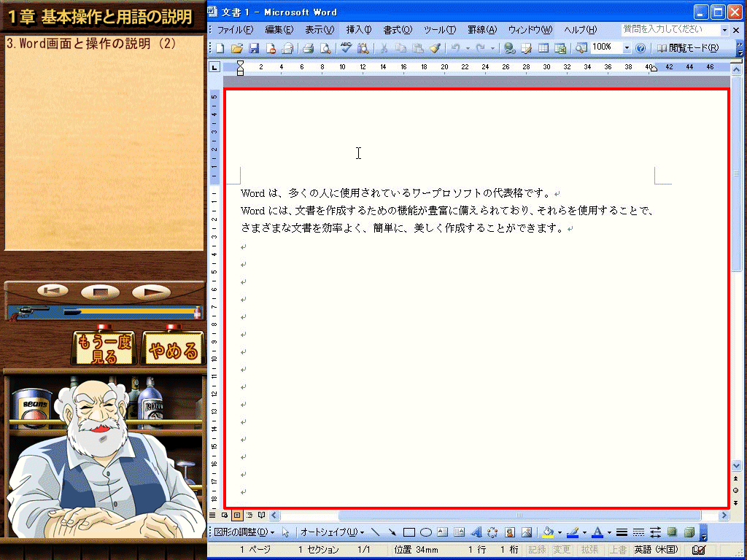The width and height of the screenshot is (747, 560).
Task: Run the ABC spelling and grammar check
Action: (347, 48)
